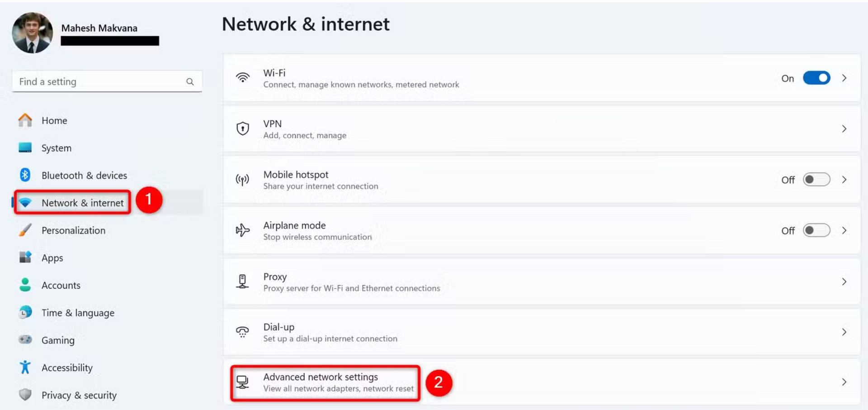
Task: Click the Bluetooth & devices icon
Action: [25, 175]
